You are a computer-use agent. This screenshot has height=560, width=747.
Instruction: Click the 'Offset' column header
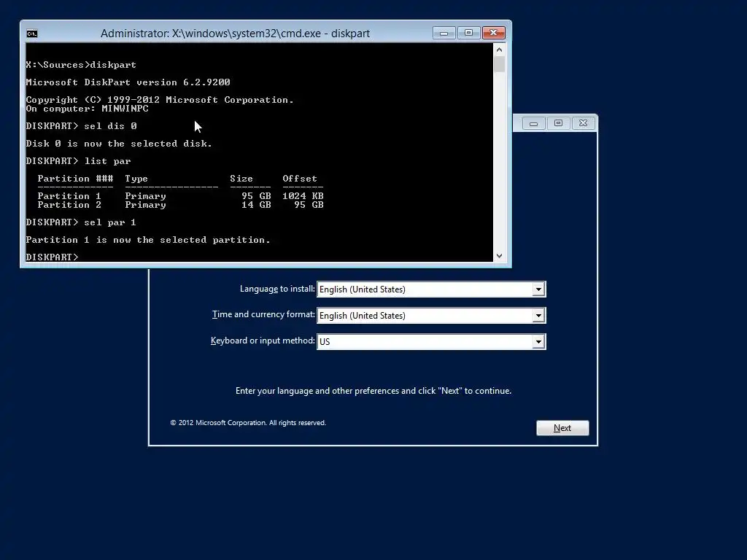point(300,179)
